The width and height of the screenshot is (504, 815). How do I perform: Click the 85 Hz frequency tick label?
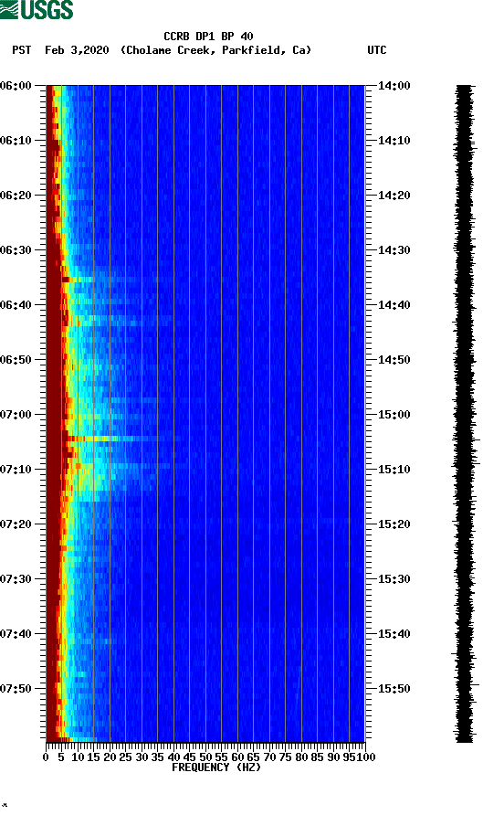click(317, 757)
